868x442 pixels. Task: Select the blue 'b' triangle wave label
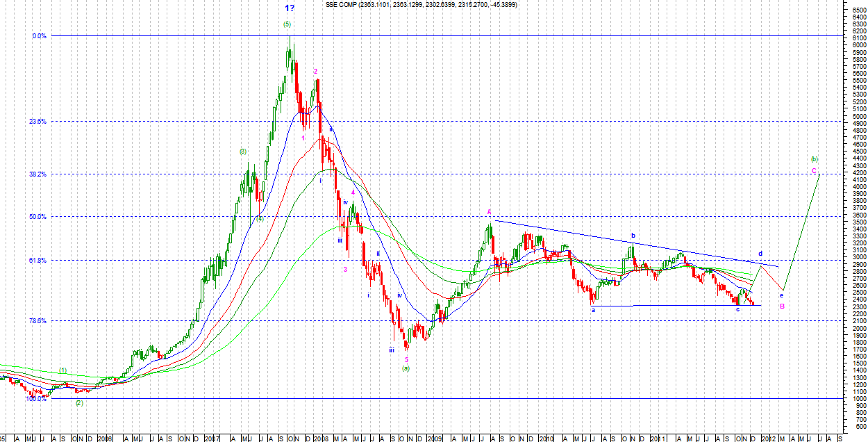click(x=633, y=235)
